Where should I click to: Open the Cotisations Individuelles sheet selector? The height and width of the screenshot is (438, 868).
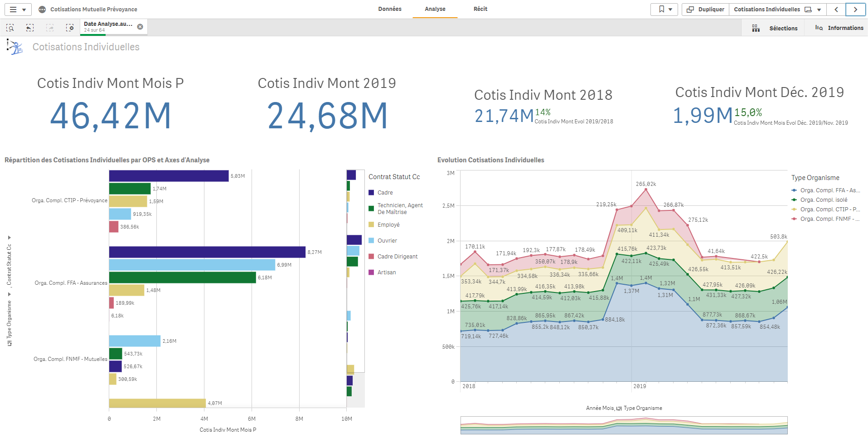coord(777,9)
